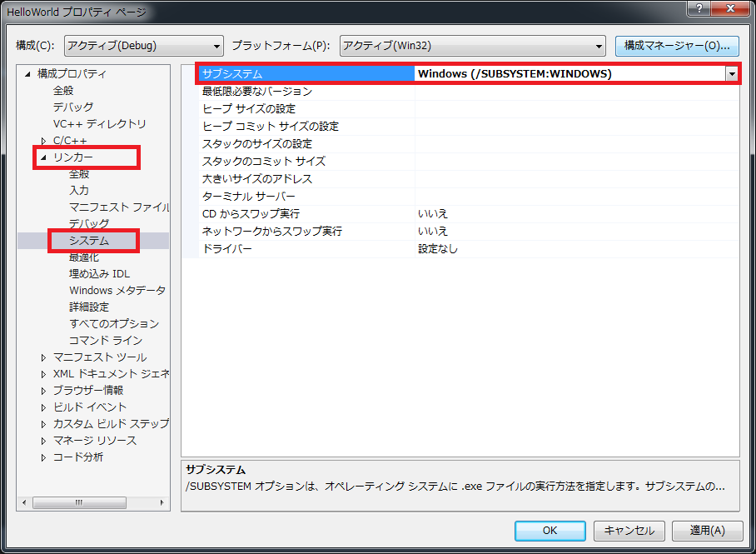Screen dimensions: 756x554
Task: Select マニフェスト ファイル under リンカー
Action: [x=119, y=207]
